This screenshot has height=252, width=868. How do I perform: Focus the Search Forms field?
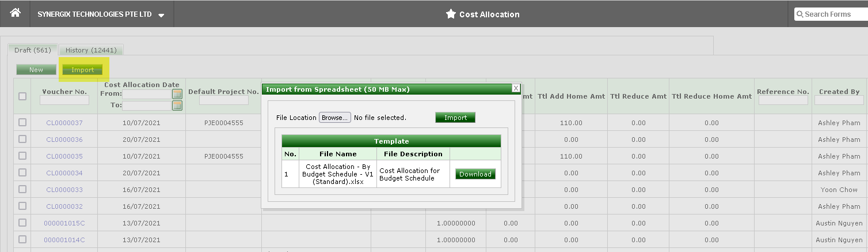click(x=831, y=14)
